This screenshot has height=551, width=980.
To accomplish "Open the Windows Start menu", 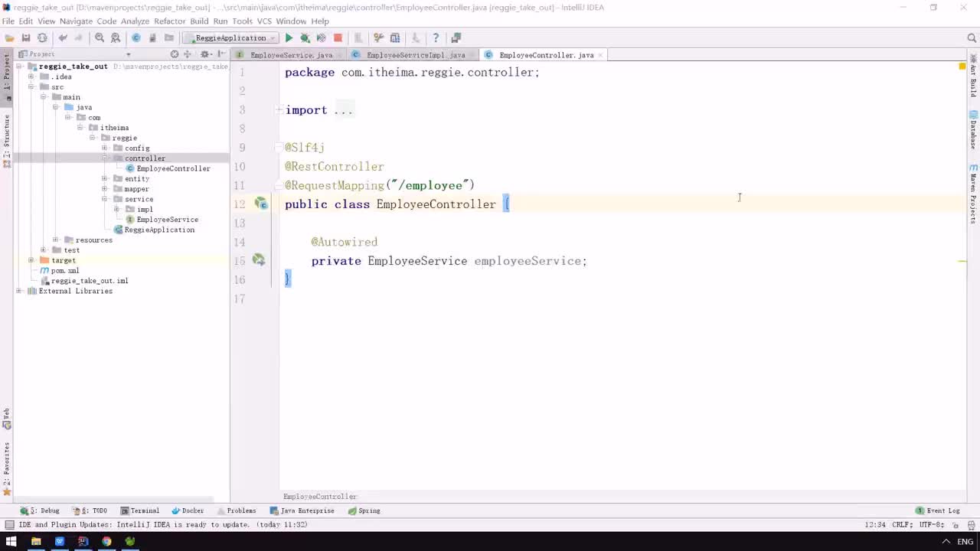I will (11, 542).
